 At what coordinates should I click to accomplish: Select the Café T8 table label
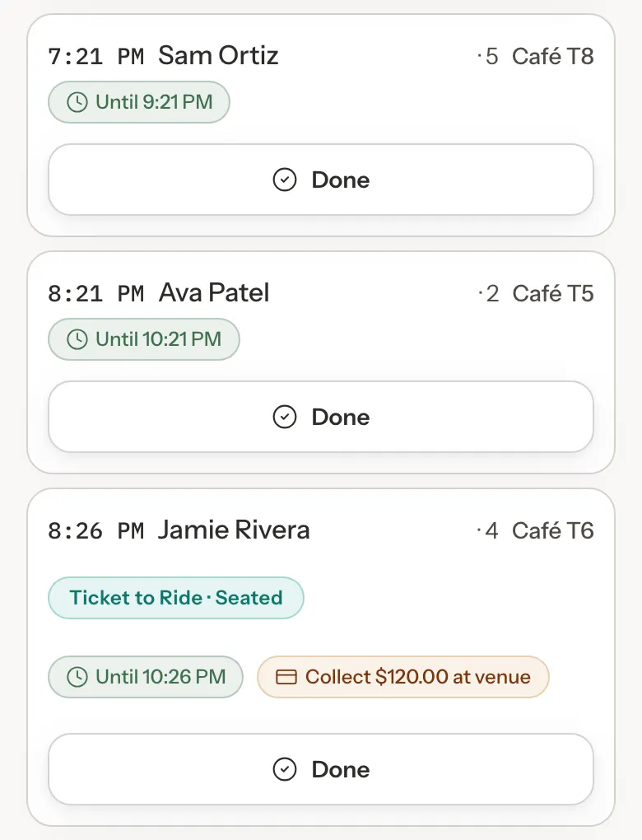pos(553,56)
